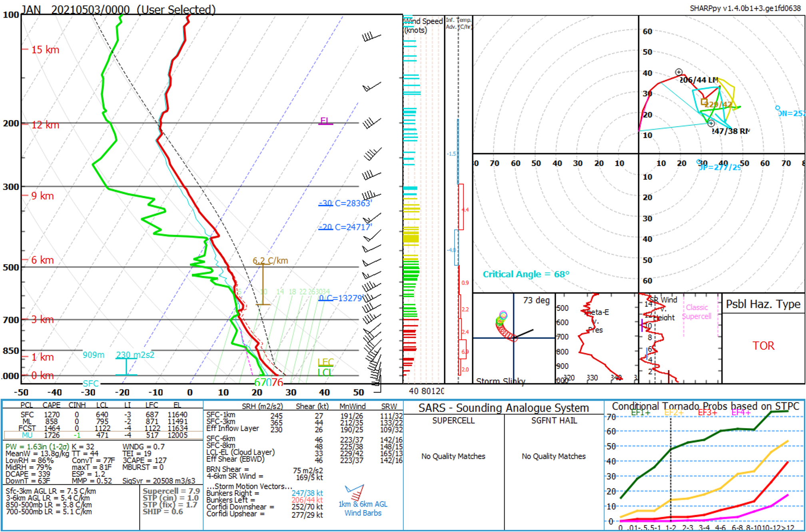806x532 pixels.
Task: Click the magenta EL marker on the skew-T
Action: pos(325,121)
